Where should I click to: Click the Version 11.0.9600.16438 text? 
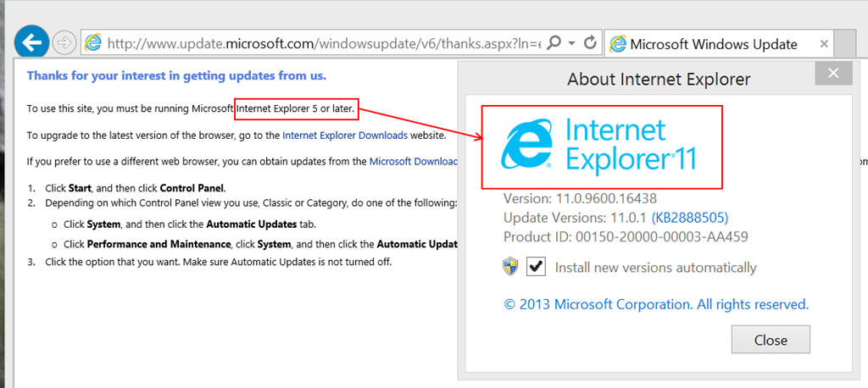pyautogui.click(x=580, y=198)
